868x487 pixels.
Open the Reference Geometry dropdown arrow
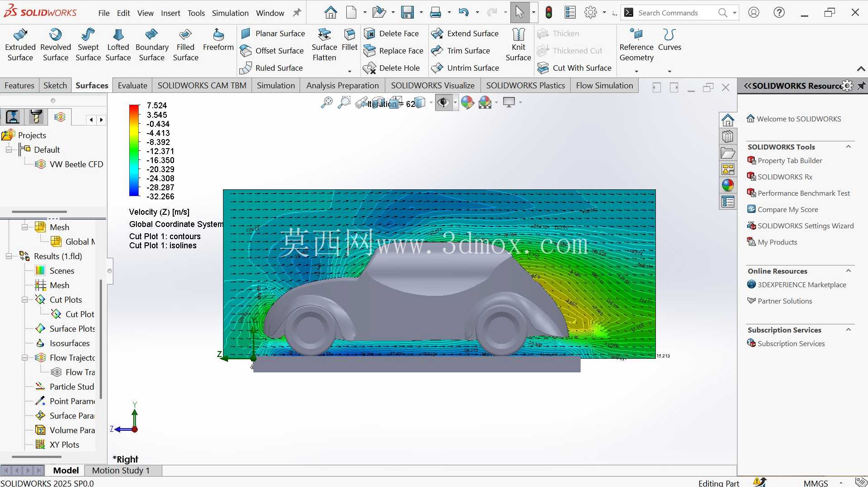click(x=636, y=71)
